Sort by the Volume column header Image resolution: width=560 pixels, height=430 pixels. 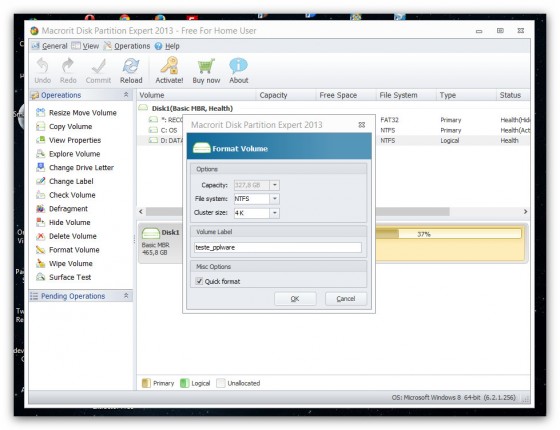tap(196, 95)
